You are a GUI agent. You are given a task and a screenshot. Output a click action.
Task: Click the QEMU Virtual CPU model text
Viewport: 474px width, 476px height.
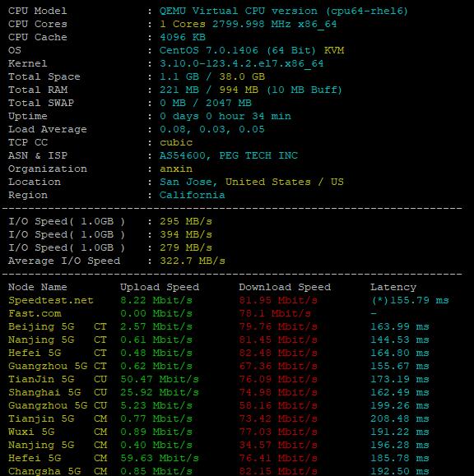(283, 11)
